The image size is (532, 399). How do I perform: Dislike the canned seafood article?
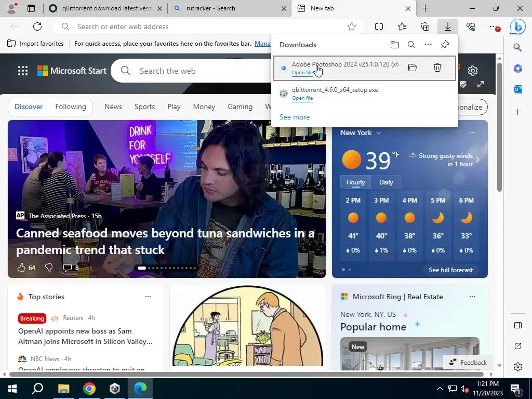pos(49,268)
